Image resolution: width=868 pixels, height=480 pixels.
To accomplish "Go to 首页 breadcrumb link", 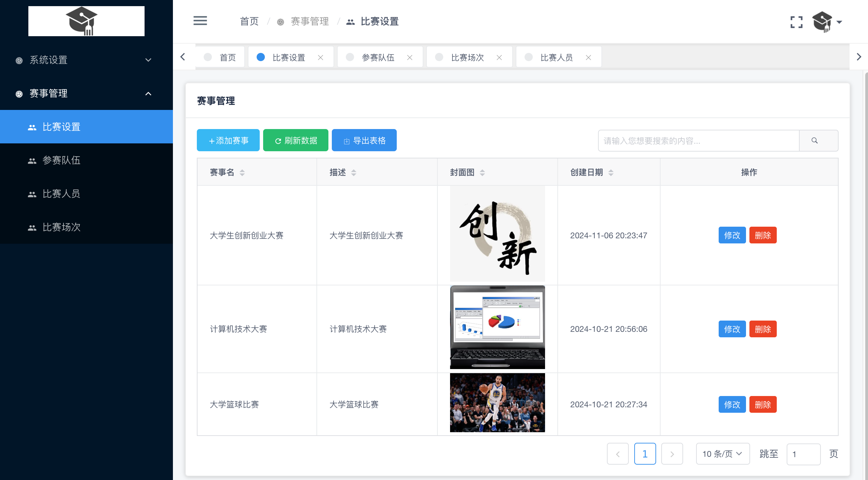I will pos(249,22).
